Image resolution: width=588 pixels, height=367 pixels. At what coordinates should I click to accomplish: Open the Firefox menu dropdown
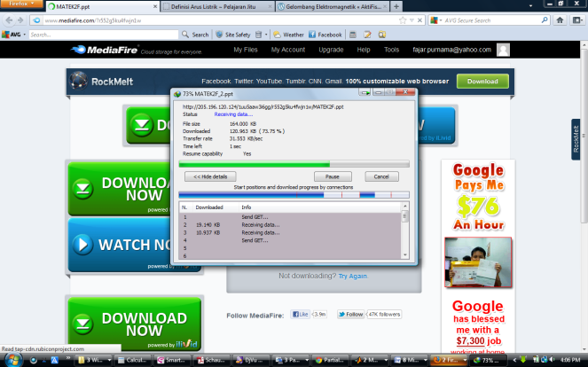point(21,4)
